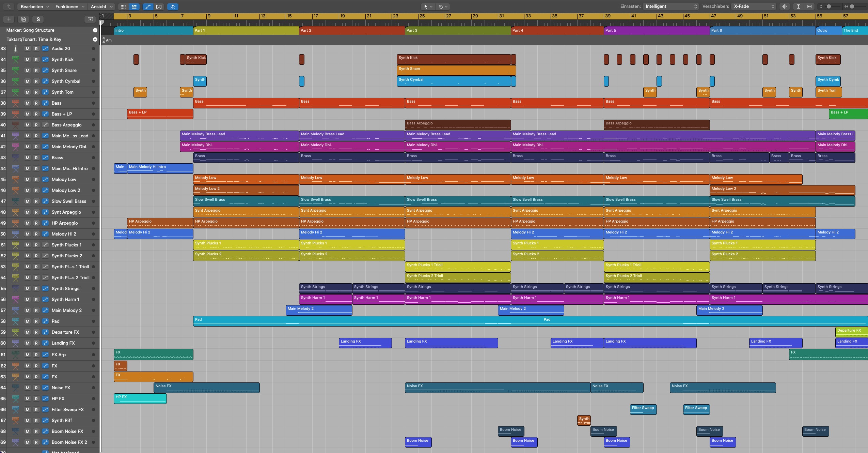Open the Funktionen menu
Viewport: 868px width, 453px height.
click(69, 6)
